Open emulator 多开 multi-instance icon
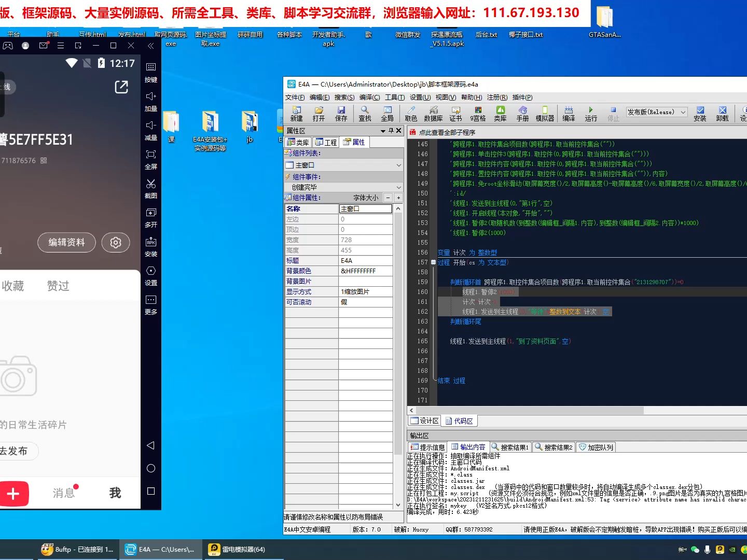This screenshot has height=560, width=747. [151, 217]
